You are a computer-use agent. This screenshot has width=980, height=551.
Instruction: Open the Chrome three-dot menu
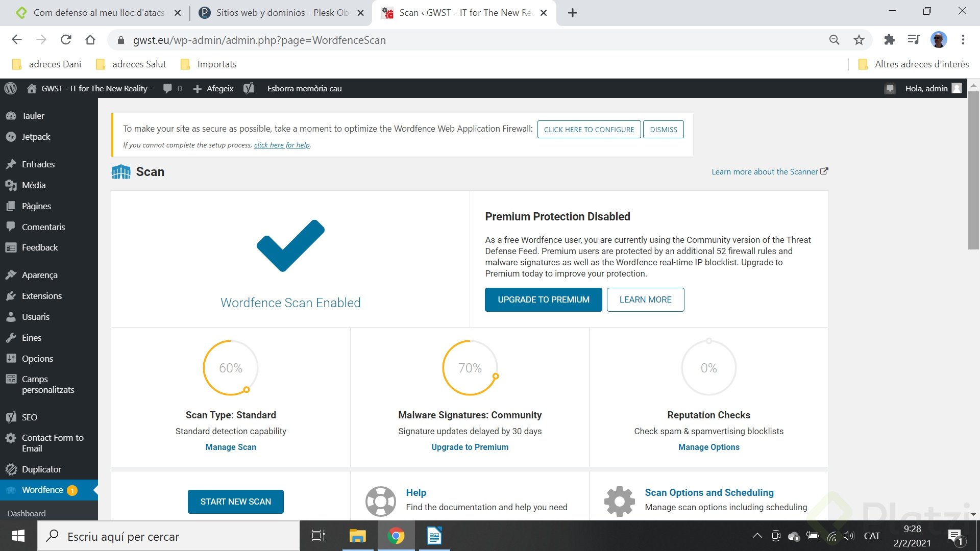tap(963, 40)
